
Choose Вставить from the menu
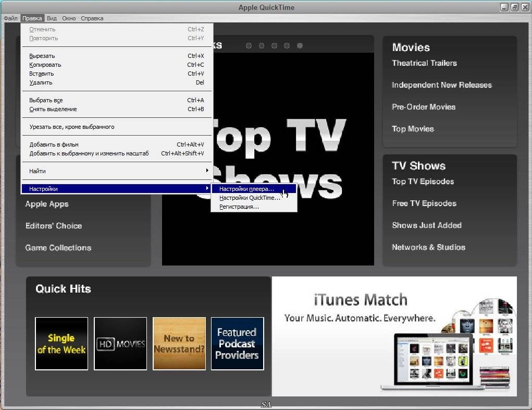[x=117, y=74]
